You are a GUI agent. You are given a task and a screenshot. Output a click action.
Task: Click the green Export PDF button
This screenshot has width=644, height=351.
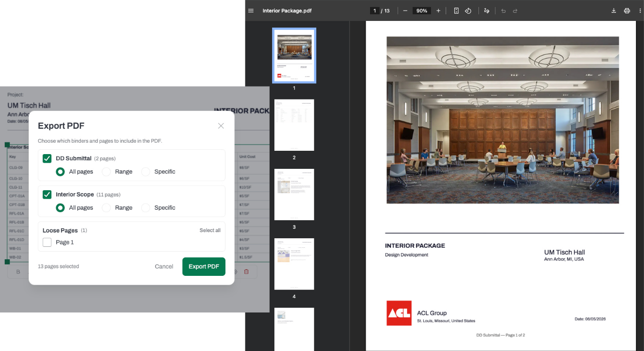click(204, 267)
